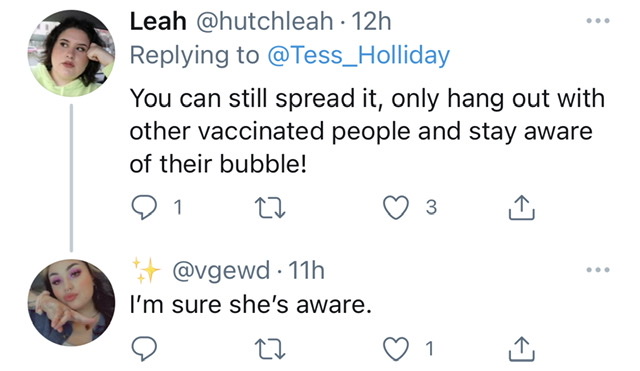Open the @Tess_Holliday profile link
This screenshot has width=640, height=371.
(x=358, y=55)
